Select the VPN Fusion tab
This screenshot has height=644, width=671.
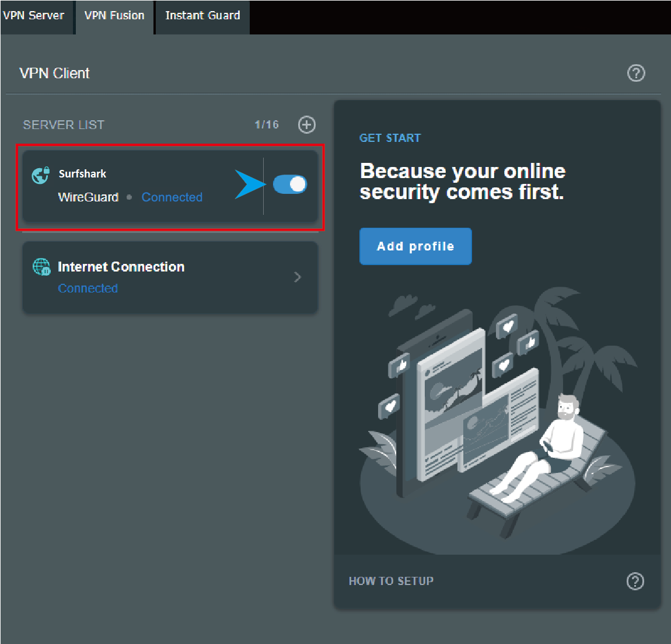pos(114,16)
